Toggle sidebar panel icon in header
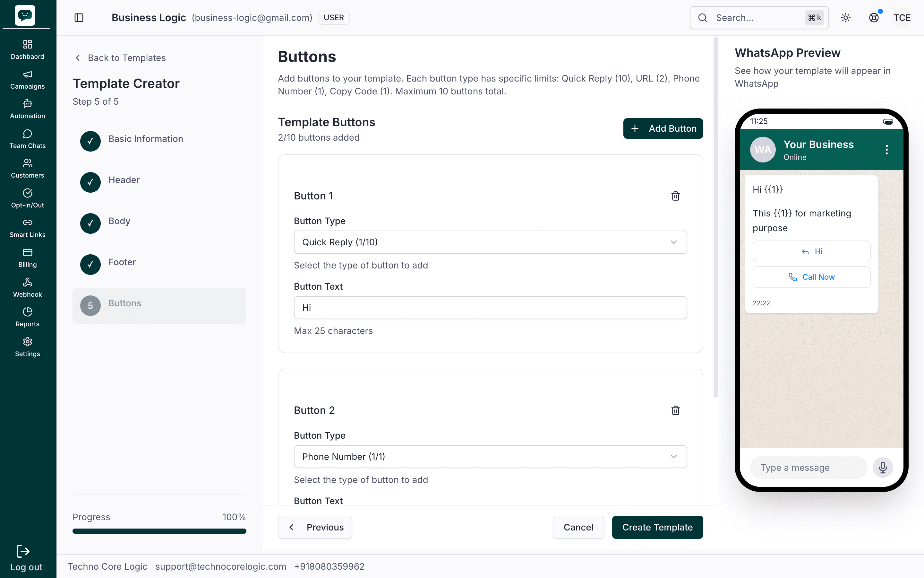This screenshot has height=578, width=924. tap(79, 18)
